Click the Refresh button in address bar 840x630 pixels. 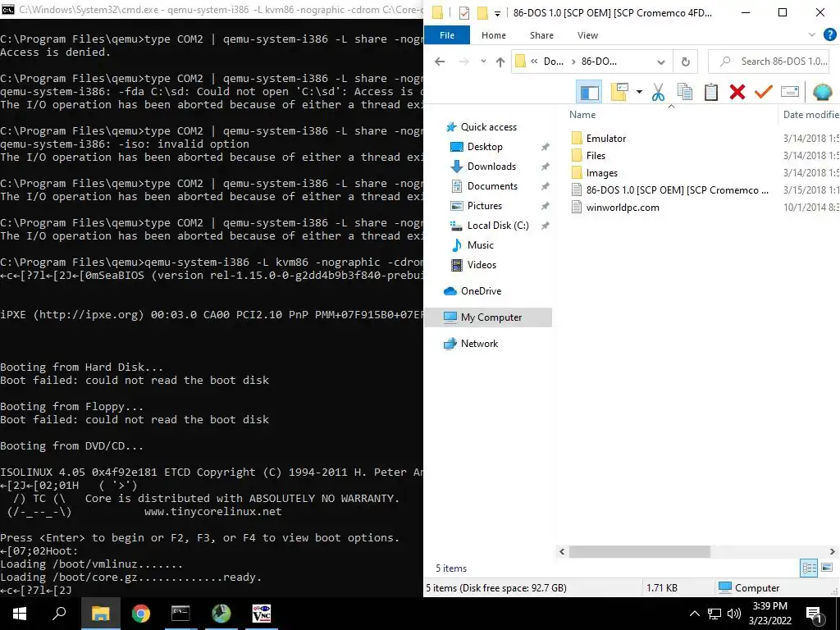(686, 62)
